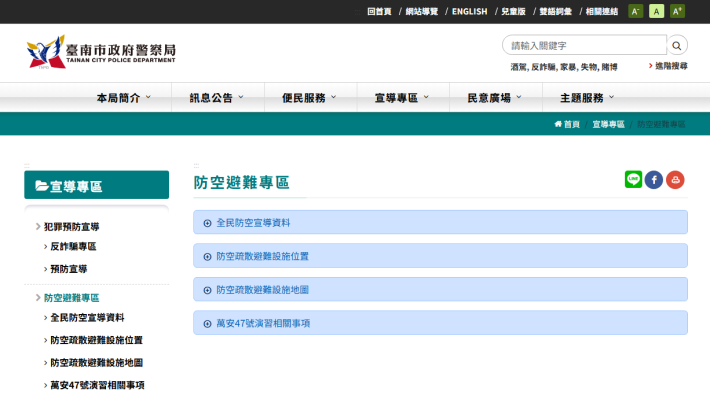
Task: Click the 宣導專區 sidebar header
Action: click(96, 185)
